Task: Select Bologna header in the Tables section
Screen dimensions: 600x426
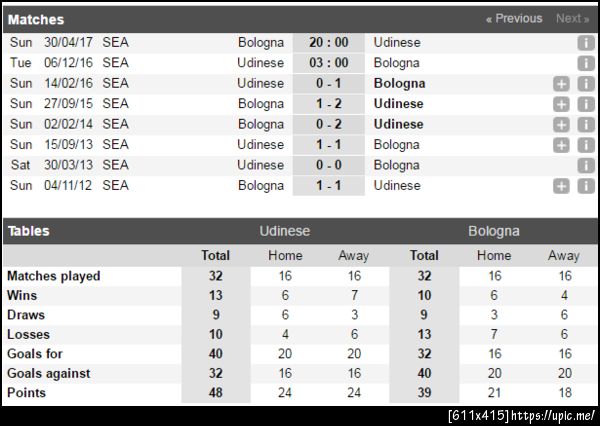Action: tap(494, 231)
